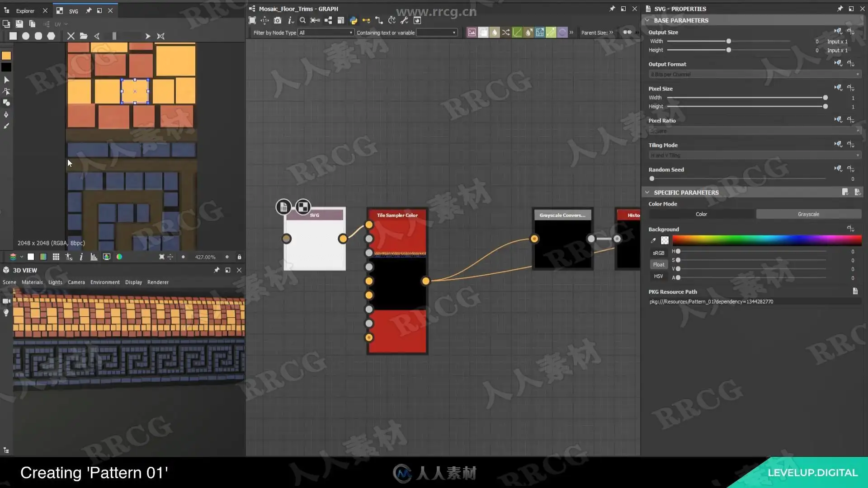This screenshot has height=488, width=868.
Task: Select the pen tool in SVG editor
Action: coord(6,114)
